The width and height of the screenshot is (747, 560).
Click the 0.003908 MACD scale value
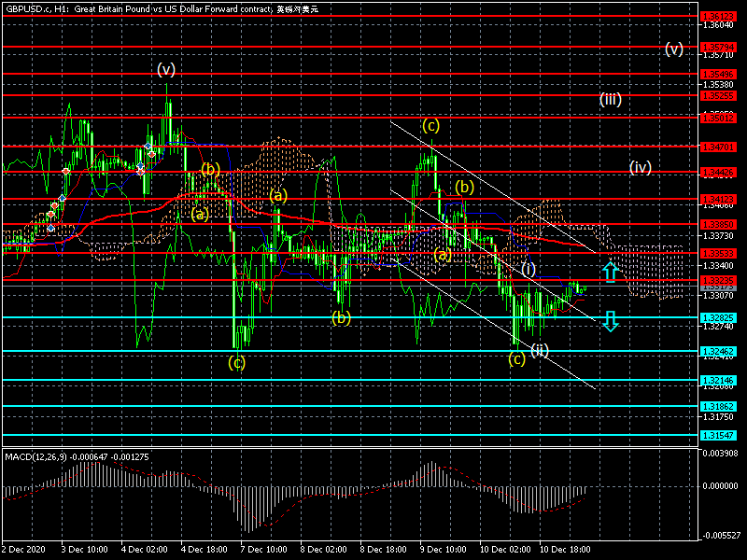click(x=720, y=453)
